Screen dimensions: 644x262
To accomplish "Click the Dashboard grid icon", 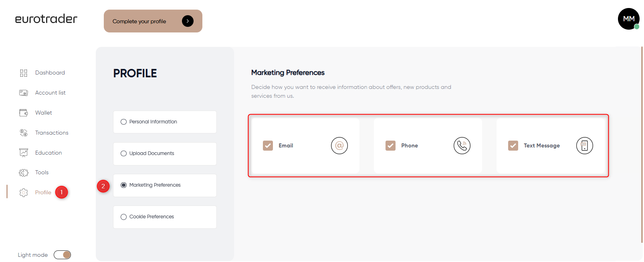I will pyautogui.click(x=24, y=73).
